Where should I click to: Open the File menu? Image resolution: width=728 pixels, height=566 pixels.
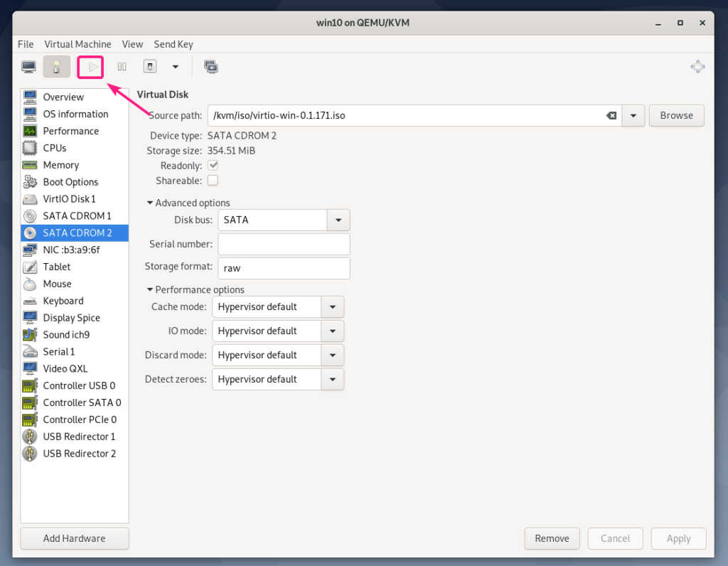tap(26, 44)
